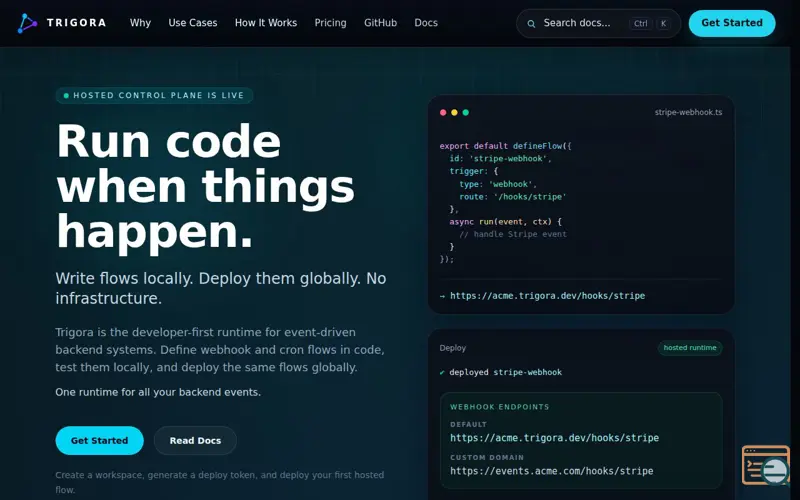800x500 pixels.
Task: Click the Ctrl shortcut key badge
Action: [x=640, y=23]
